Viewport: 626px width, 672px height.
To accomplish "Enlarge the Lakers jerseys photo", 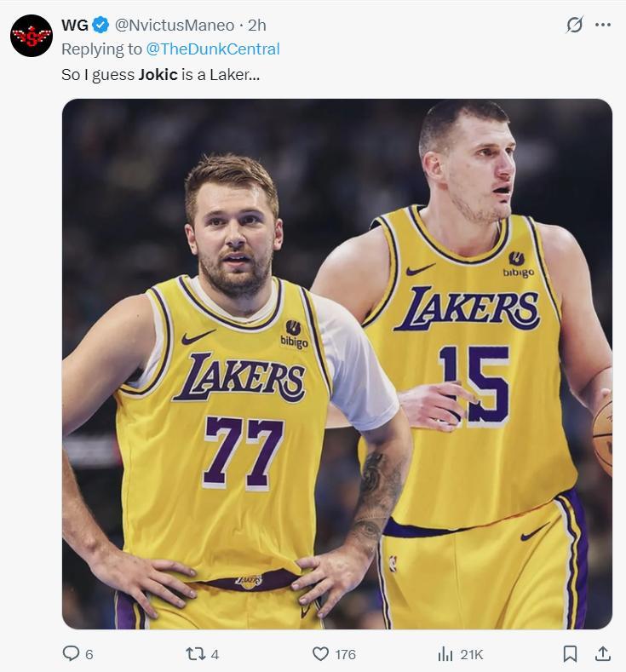I will pos(336,364).
